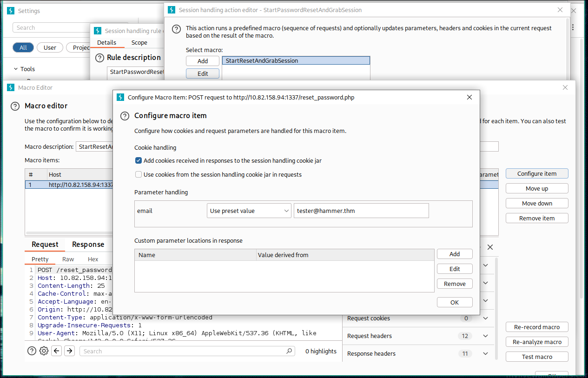Click the help icon beside Configure macro item
Screen dimensions: 588x378
[x=125, y=116]
